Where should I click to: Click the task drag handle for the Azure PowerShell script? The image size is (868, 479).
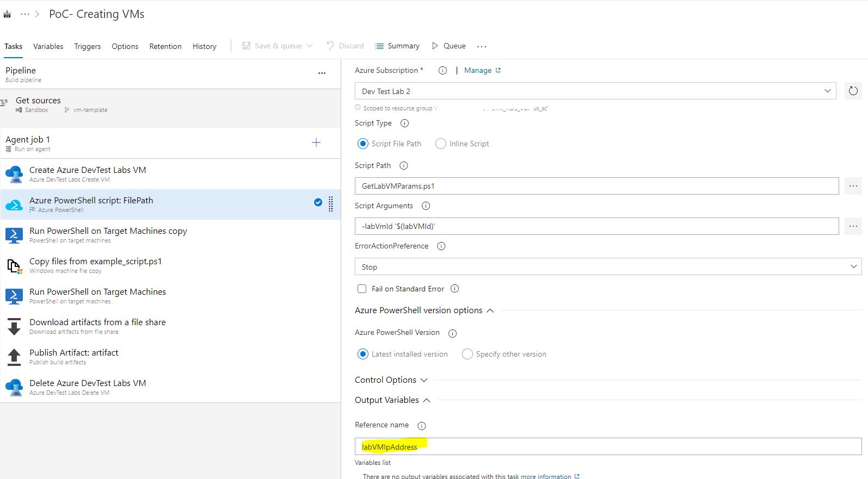tap(330, 204)
